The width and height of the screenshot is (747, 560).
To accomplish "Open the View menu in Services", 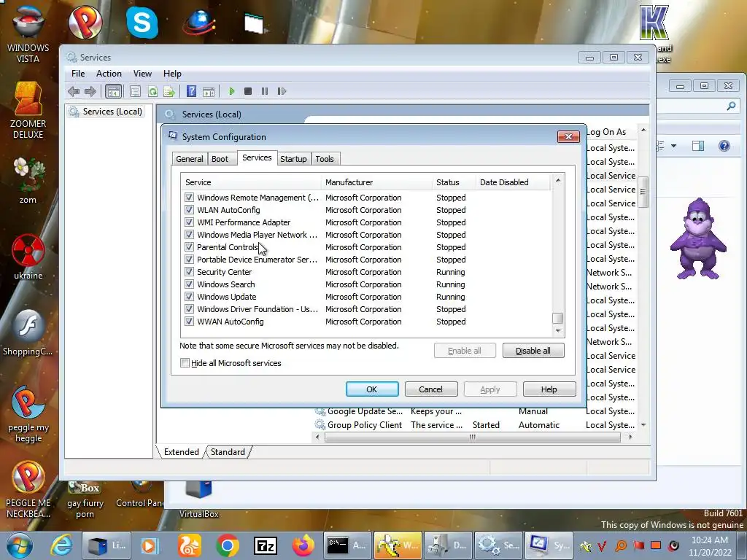I will (x=142, y=74).
